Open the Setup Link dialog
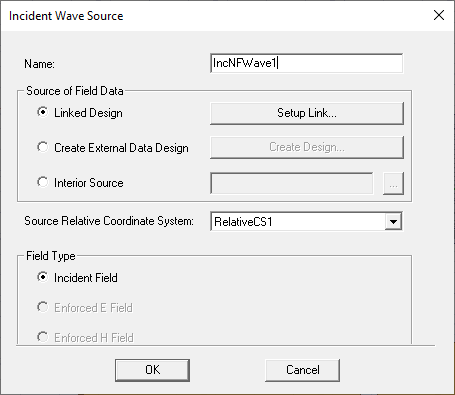 coord(307,113)
